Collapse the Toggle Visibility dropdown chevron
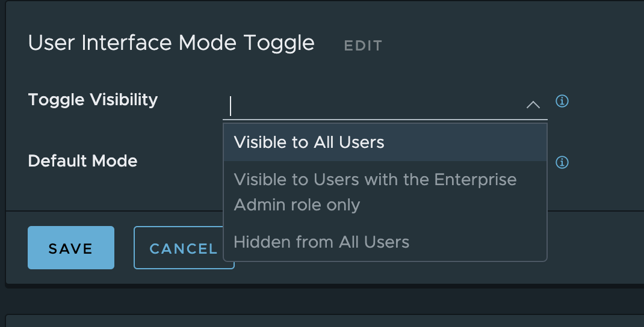Screen dimensions: 644x327 (x=533, y=105)
